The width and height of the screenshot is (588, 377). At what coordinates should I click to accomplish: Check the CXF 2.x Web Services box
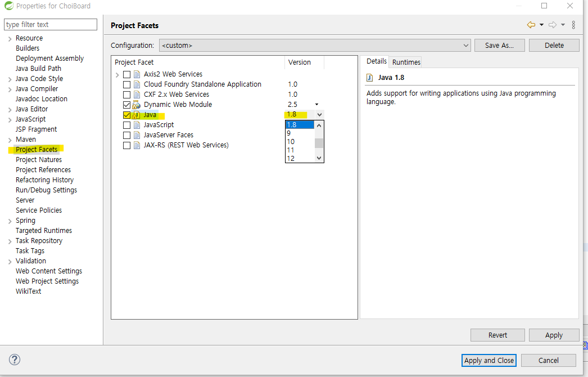click(x=126, y=95)
